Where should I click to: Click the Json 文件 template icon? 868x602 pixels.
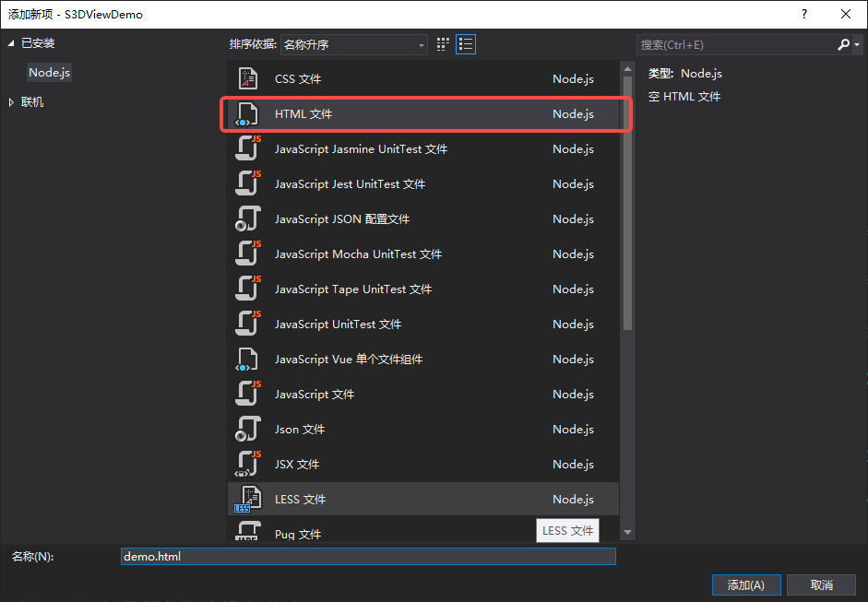coord(247,430)
